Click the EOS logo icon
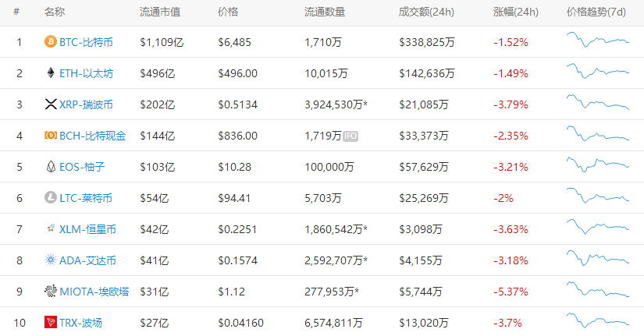 tap(51, 166)
